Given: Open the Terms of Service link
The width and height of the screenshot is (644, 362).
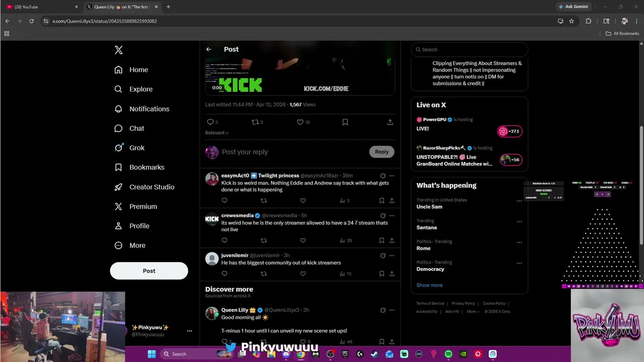Looking at the screenshot, I should (430, 304).
